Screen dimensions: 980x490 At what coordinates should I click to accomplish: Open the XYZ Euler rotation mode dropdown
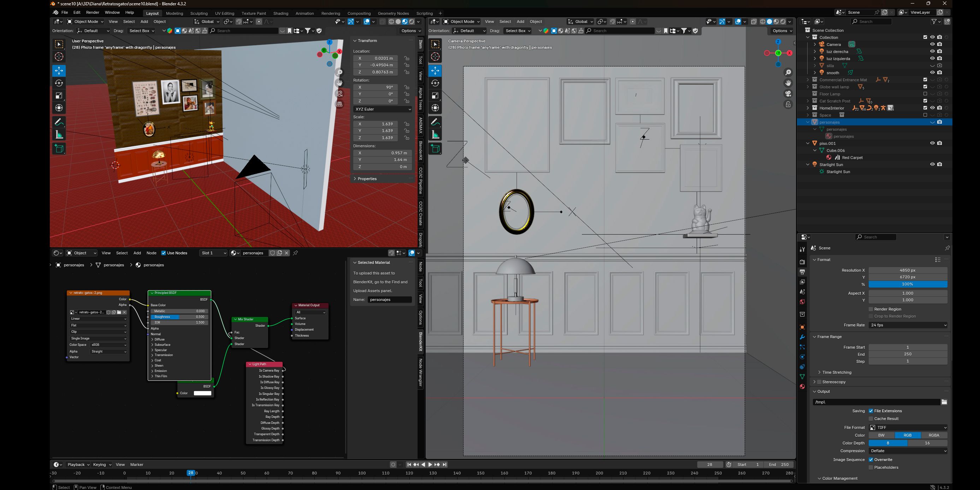[382, 109]
